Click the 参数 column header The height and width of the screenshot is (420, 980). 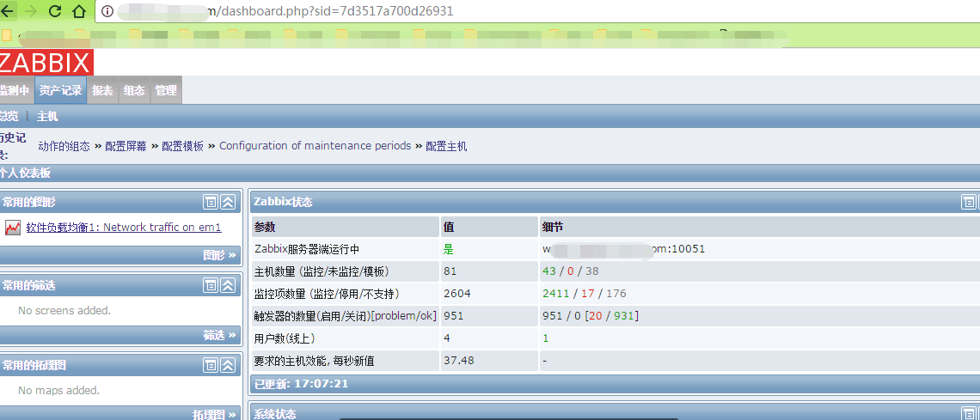point(265,227)
